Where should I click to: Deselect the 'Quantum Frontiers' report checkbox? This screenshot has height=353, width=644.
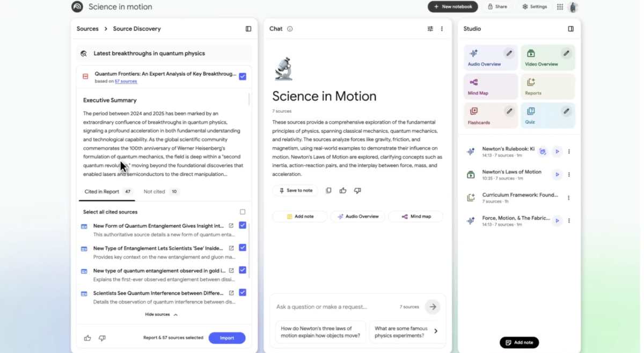[x=243, y=76]
